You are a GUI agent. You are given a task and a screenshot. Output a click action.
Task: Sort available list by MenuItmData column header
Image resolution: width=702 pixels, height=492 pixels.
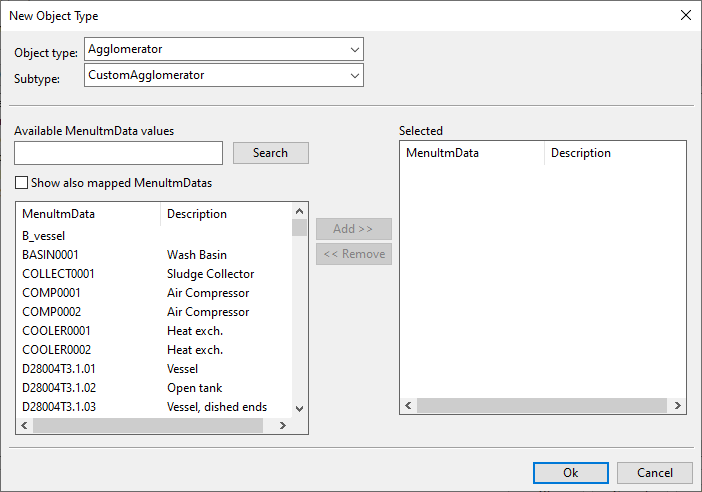point(88,214)
